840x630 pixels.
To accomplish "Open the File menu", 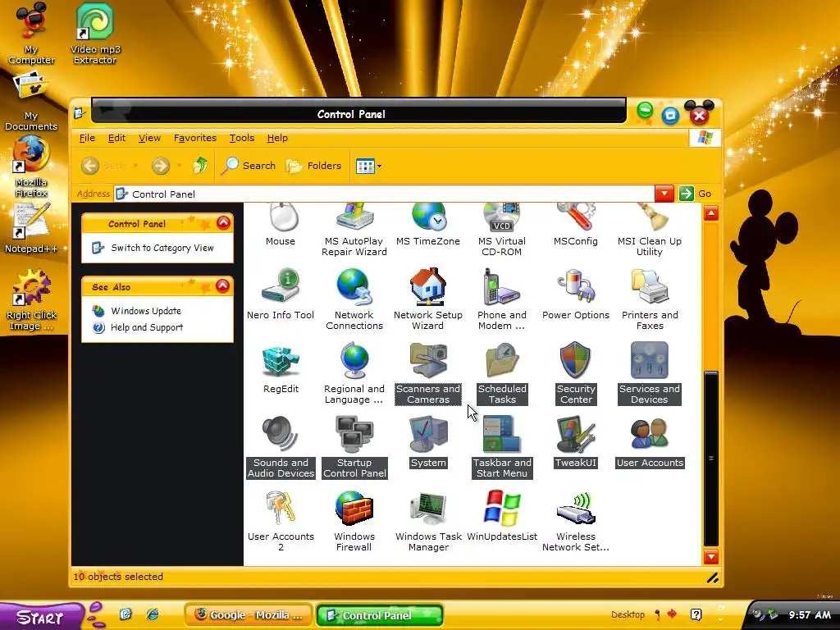I will [x=87, y=138].
